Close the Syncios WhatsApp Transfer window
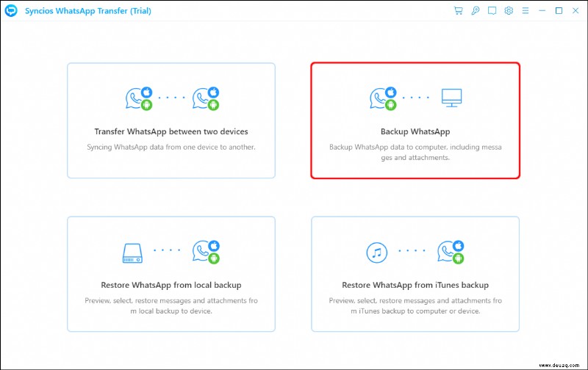Screen dimensions: 588x370 [x=576, y=10]
